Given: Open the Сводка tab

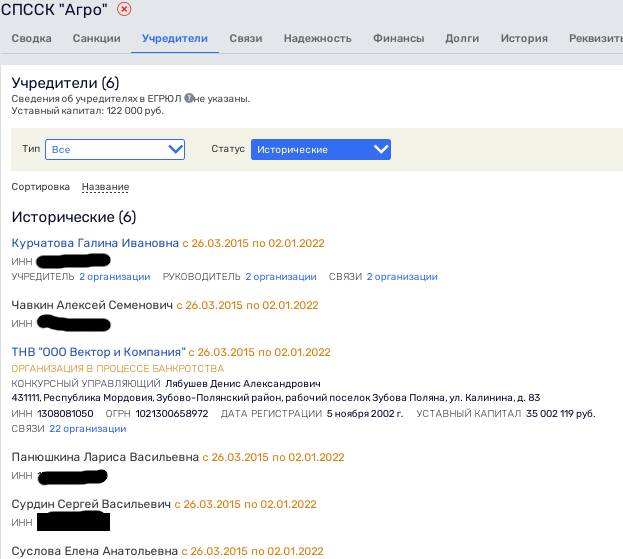Looking at the screenshot, I should (31, 39).
